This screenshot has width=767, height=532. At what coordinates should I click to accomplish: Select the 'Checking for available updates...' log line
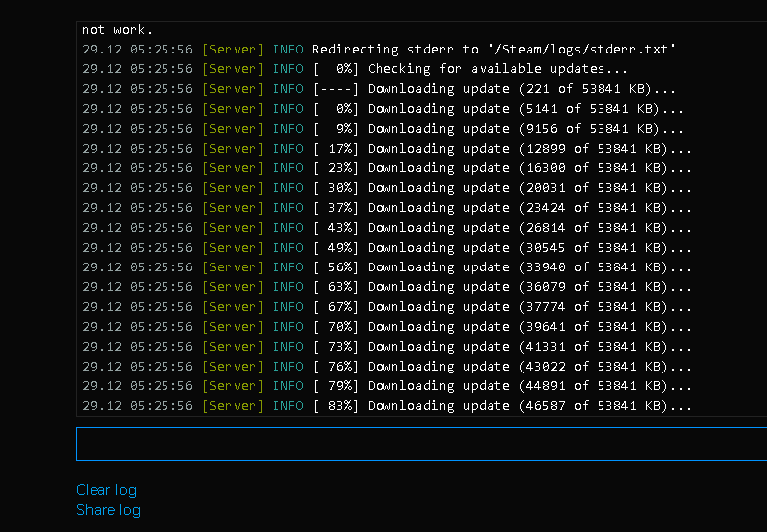tap(355, 69)
